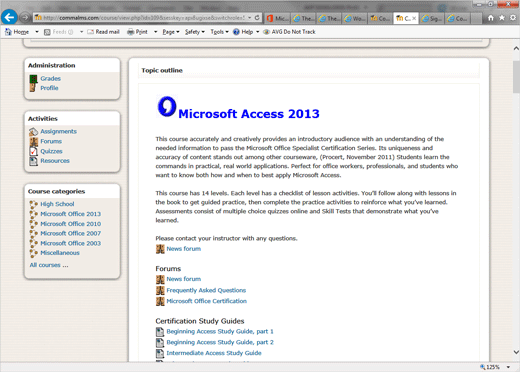Click the Miscellaneous category icon

click(33, 253)
